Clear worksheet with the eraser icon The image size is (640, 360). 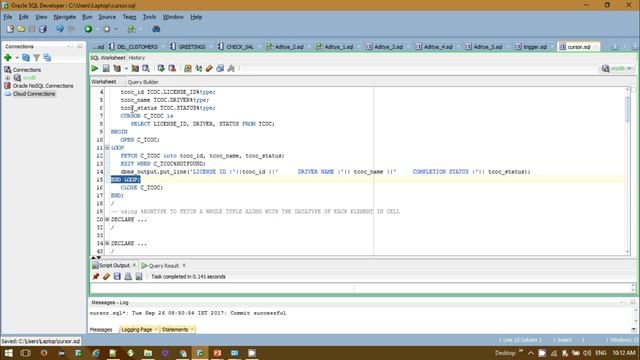tap(209, 69)
